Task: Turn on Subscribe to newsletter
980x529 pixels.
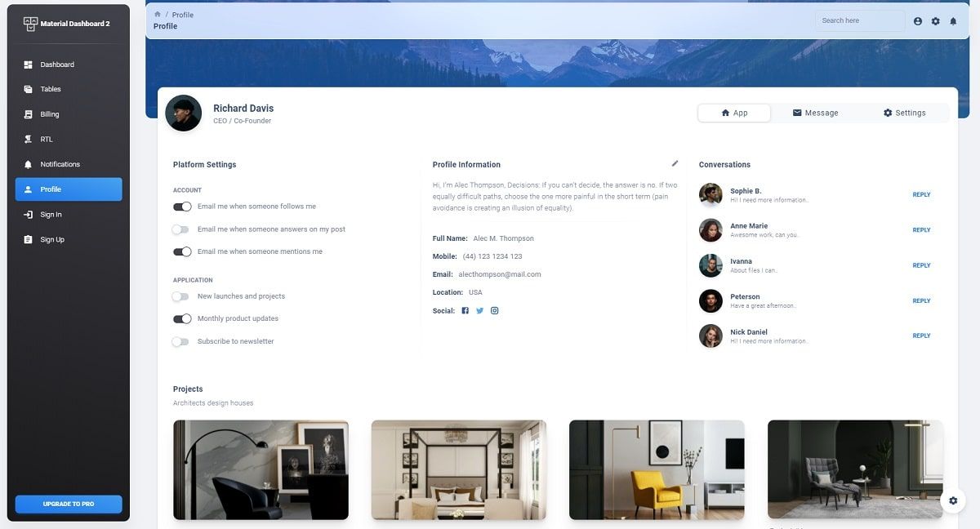Action: click(x=181, y=341)
